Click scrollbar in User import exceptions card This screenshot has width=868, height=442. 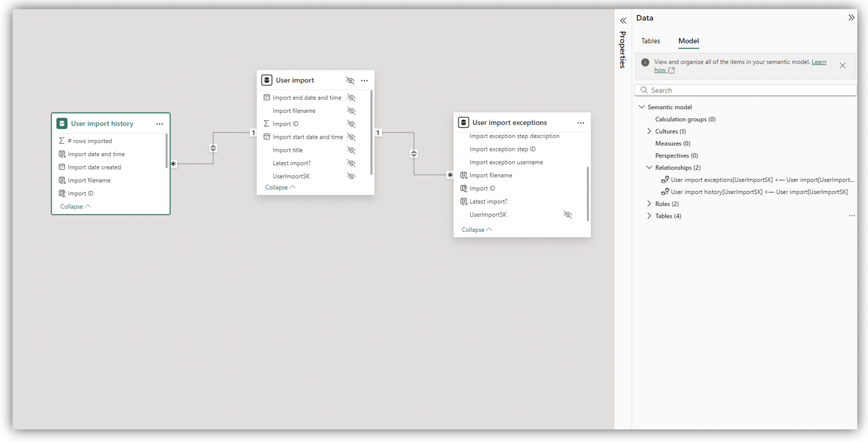(x=588, y=193)
